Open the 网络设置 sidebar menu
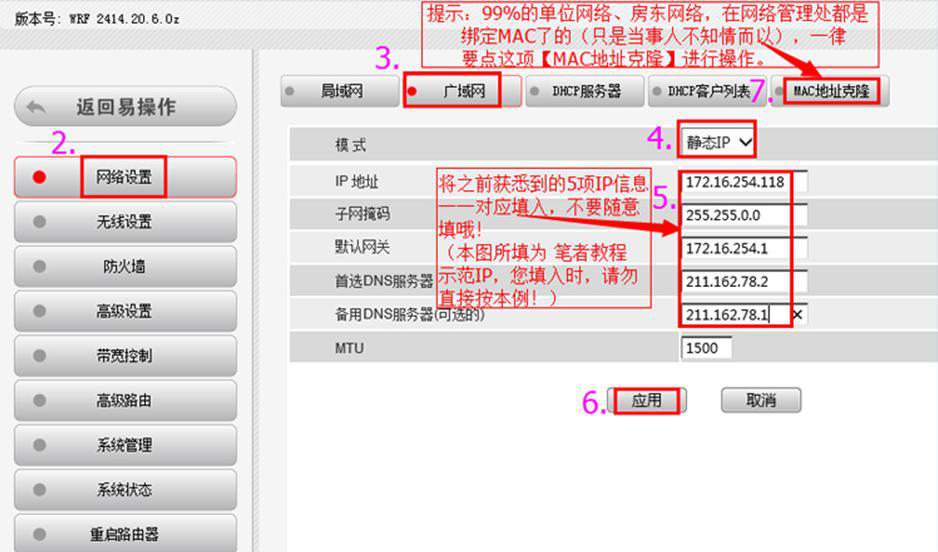Viewport: 938px width, 552px height. point(126,177)
